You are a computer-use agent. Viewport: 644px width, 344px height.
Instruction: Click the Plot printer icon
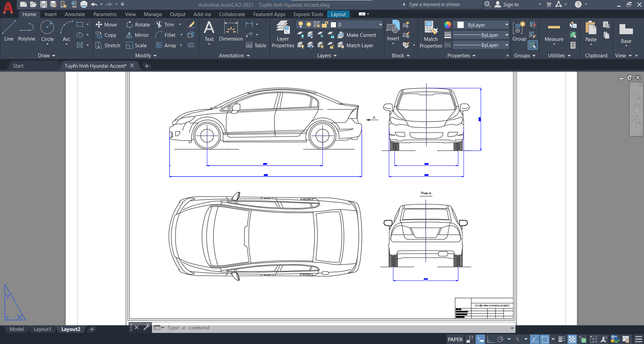click(84, 4)
